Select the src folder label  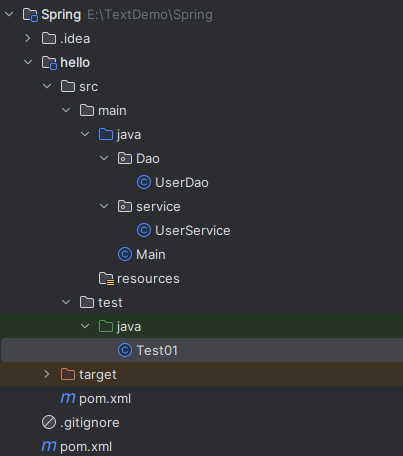tap(89, 87)
